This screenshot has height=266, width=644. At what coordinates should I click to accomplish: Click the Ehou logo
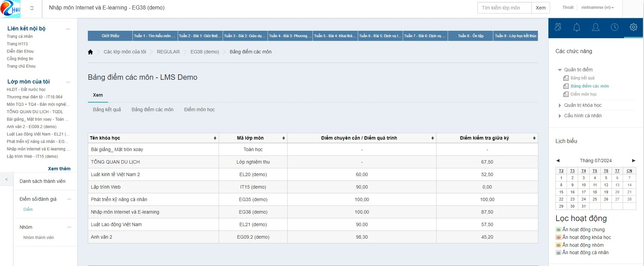[11, 9]
